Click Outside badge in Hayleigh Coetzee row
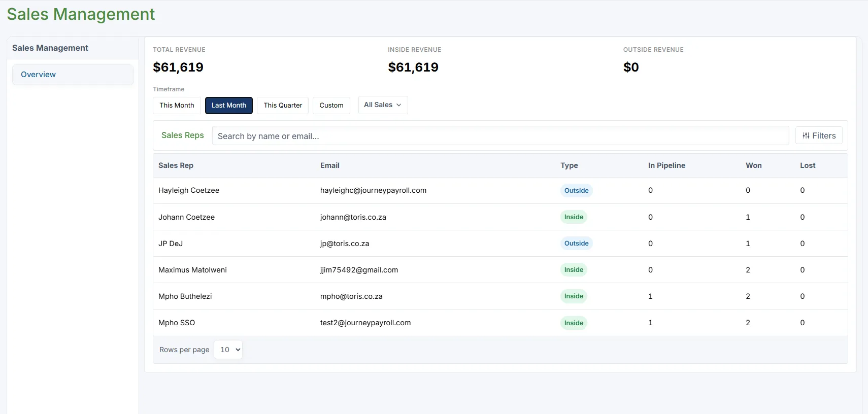The image size is (868, 414). (577, 190)
